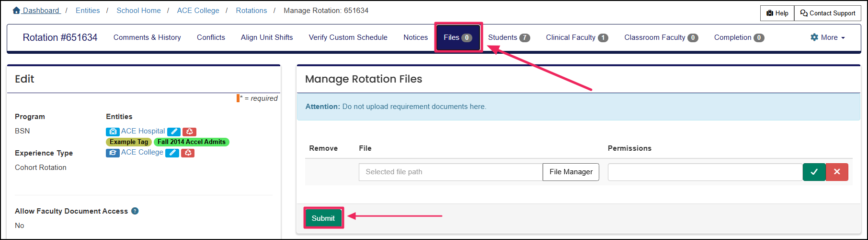Viewport: 868px width, 240px height.
Task: Switch to the Conflicts tab
Action: coord(211,37)
